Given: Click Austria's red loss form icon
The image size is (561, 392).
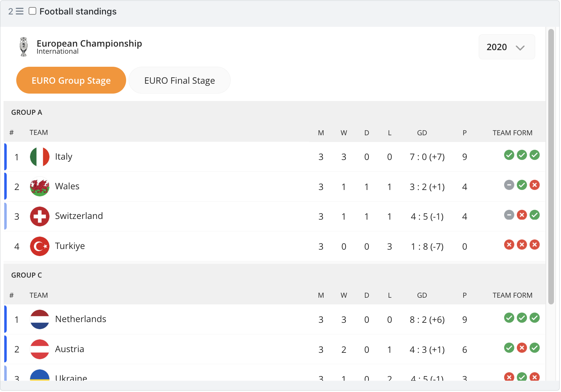Looking at the screenshot, I should point(522,348).
